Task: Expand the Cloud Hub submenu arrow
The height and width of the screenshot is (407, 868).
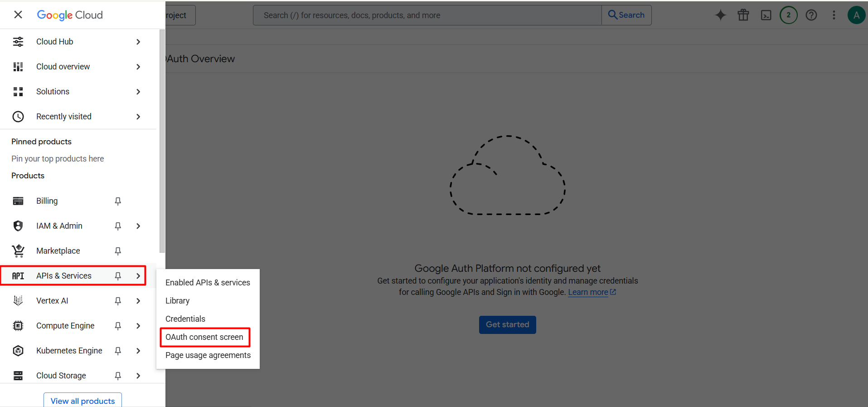Action: [138, 42]
